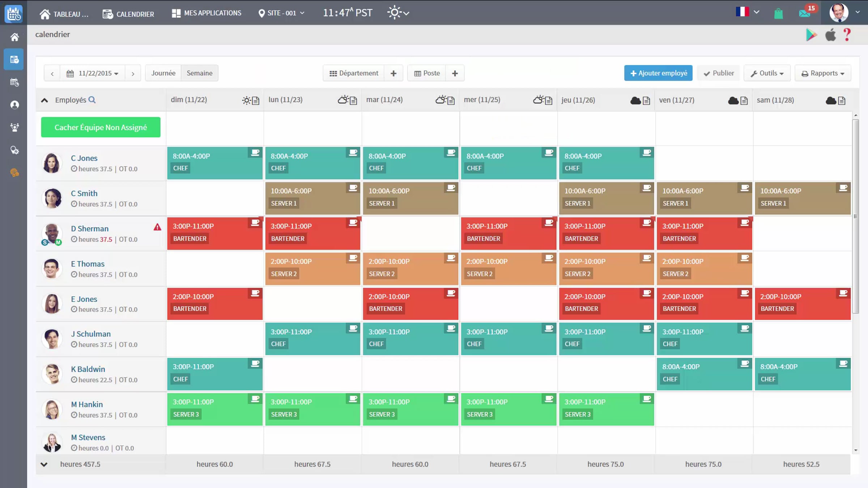868x488 pixels.
Task: Open MES APPLICATIONS menu
Action: [x=207, y=13]
